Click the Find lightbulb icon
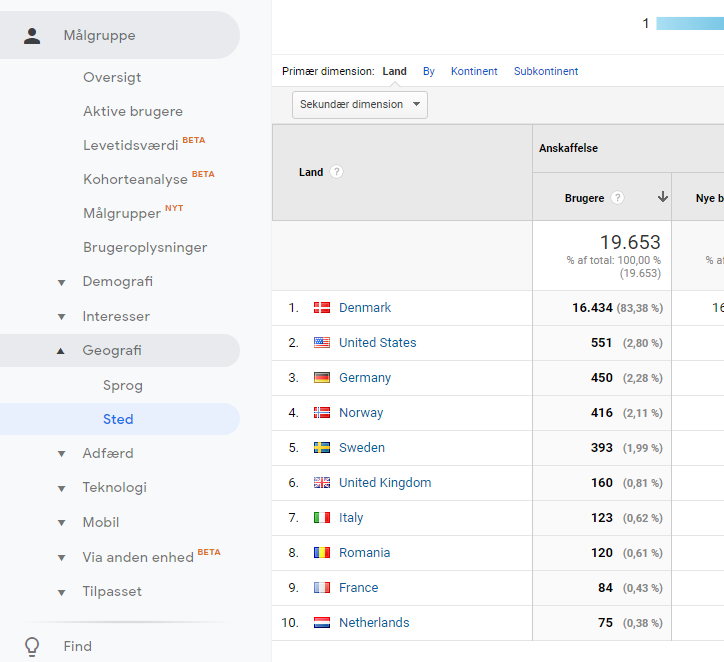Viewport: 724px width, 662px height. [33, 646]
